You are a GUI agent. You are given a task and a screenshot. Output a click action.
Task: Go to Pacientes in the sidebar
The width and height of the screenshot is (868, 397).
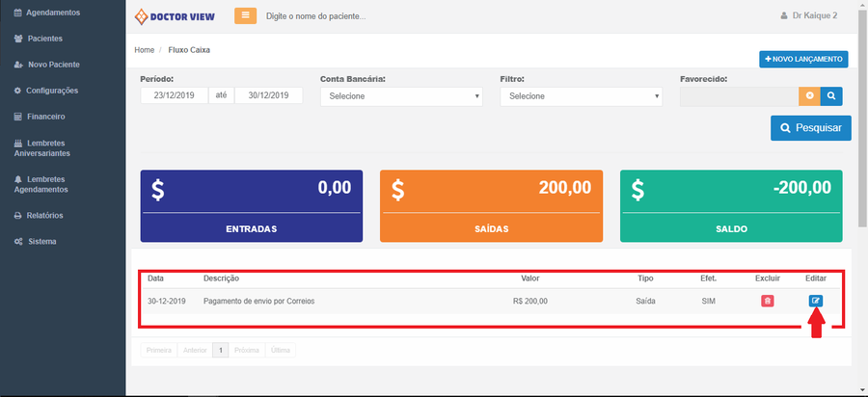click(x=45, y=39)
